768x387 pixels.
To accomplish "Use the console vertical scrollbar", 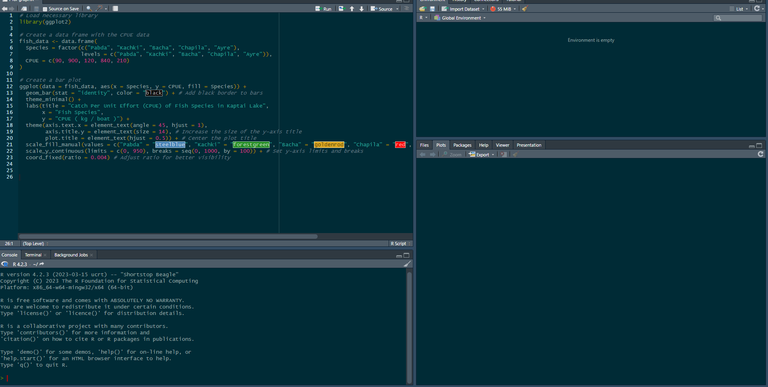I will (408, 327).
